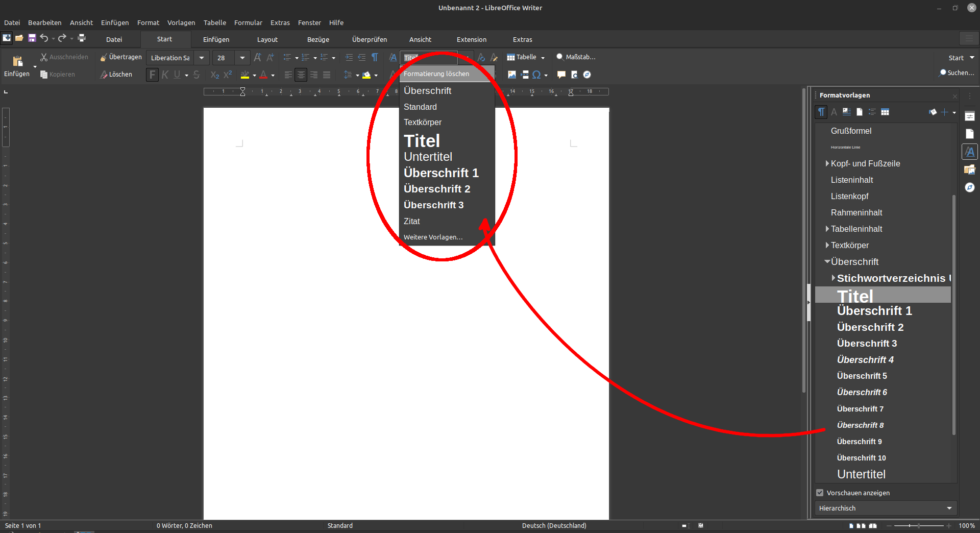Click the Omega special character icon
Image resolution: width=980 pixels, height=533 pixels.
[x=536, y=75]
